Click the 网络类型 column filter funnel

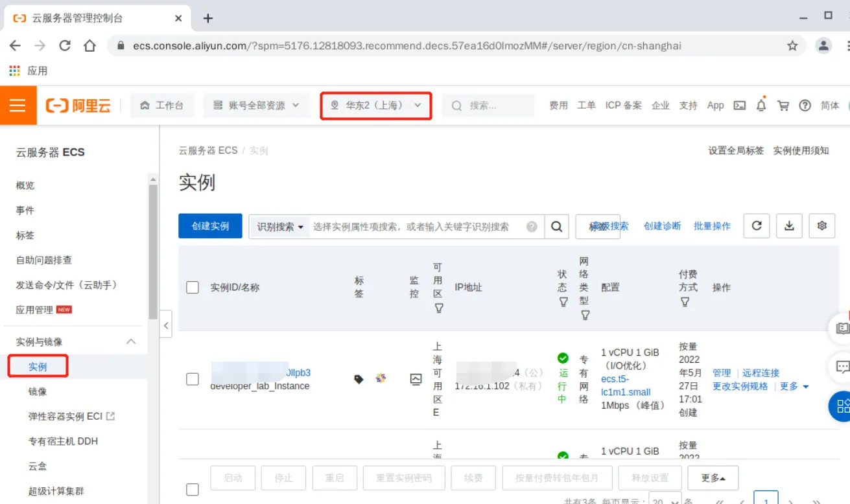(585, 315)
